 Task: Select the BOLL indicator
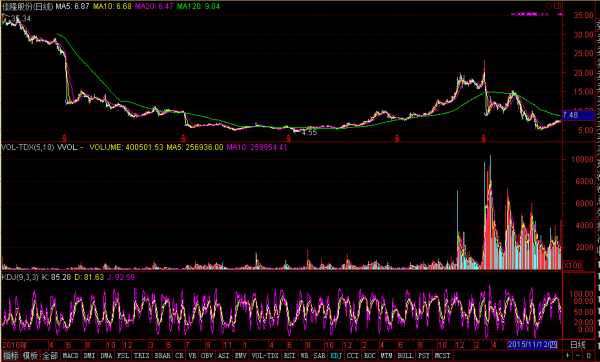point(405,356)
